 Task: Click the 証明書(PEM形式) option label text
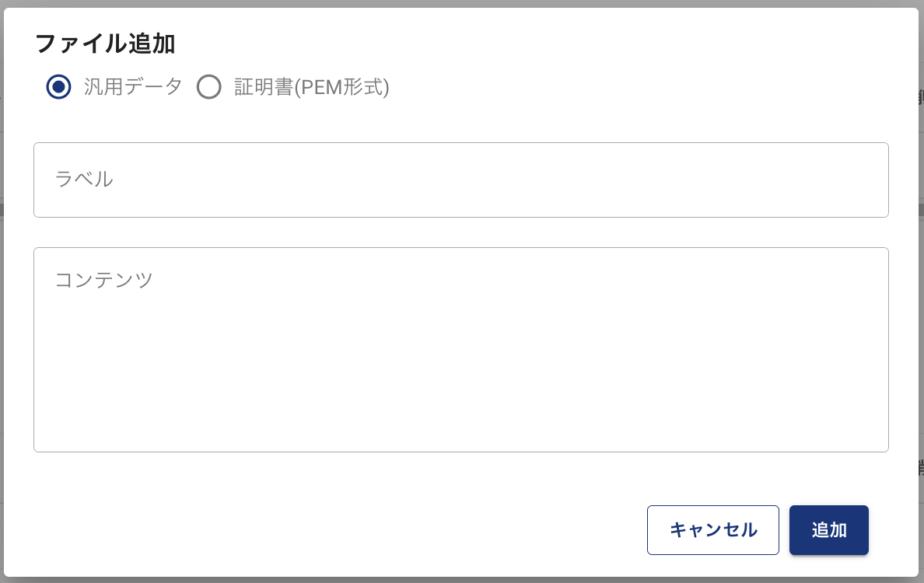point(311,87)
